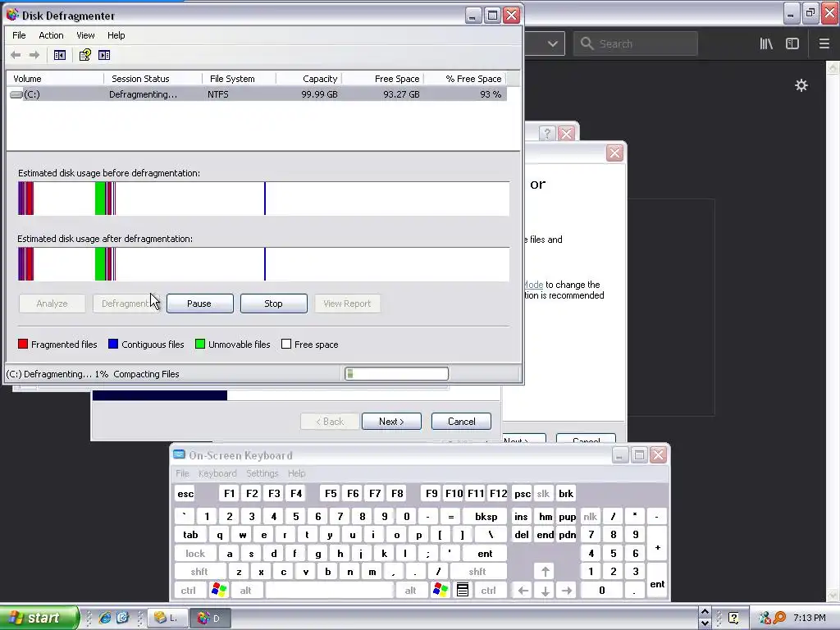Toggle the shft key beside the z key
840x630 pixels.
pyautogui.click(x=199, y=572)
